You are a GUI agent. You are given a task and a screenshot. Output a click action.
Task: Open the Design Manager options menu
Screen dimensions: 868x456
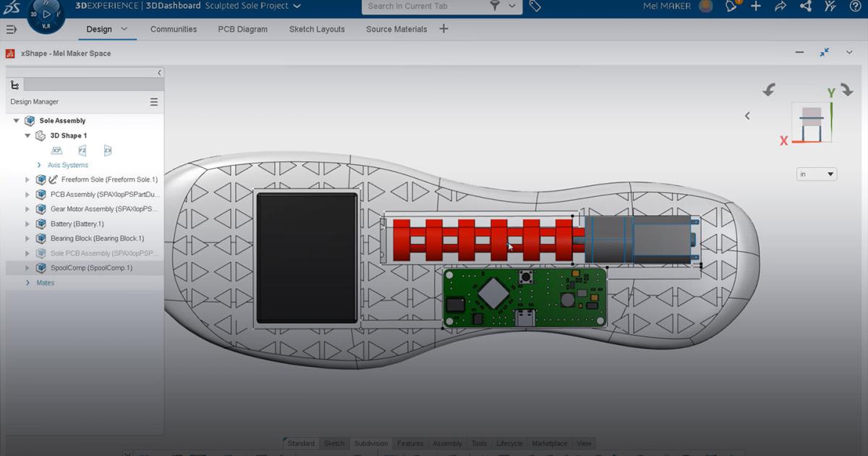point(153,101)
